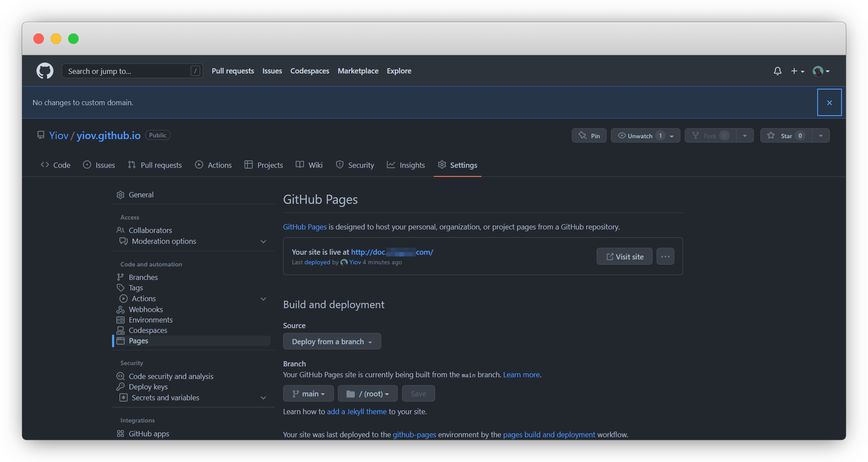The image size is (868, 462).
Task: Click the Search or jump to field
Action: pos(128,71)
